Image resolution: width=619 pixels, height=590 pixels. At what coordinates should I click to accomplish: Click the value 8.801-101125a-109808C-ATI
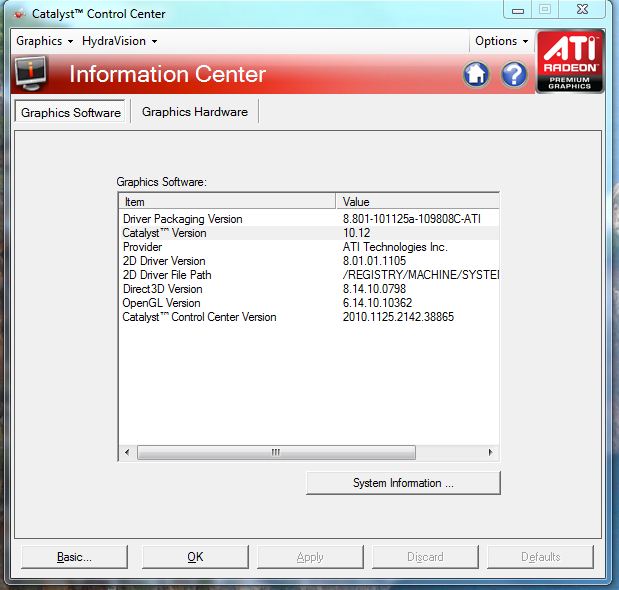(411, 219)
